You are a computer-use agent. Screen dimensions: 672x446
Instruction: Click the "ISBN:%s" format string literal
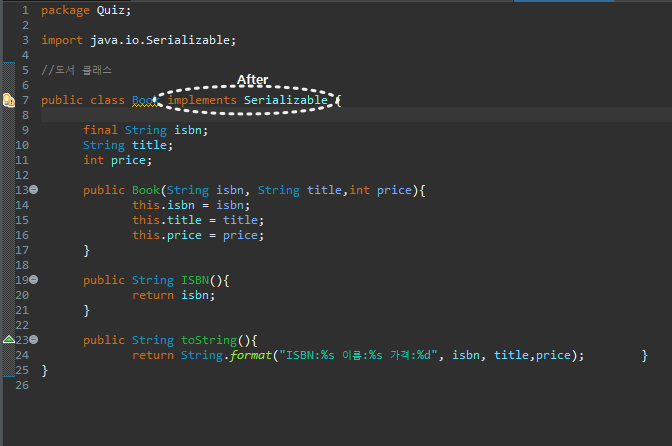click(358, 355)
